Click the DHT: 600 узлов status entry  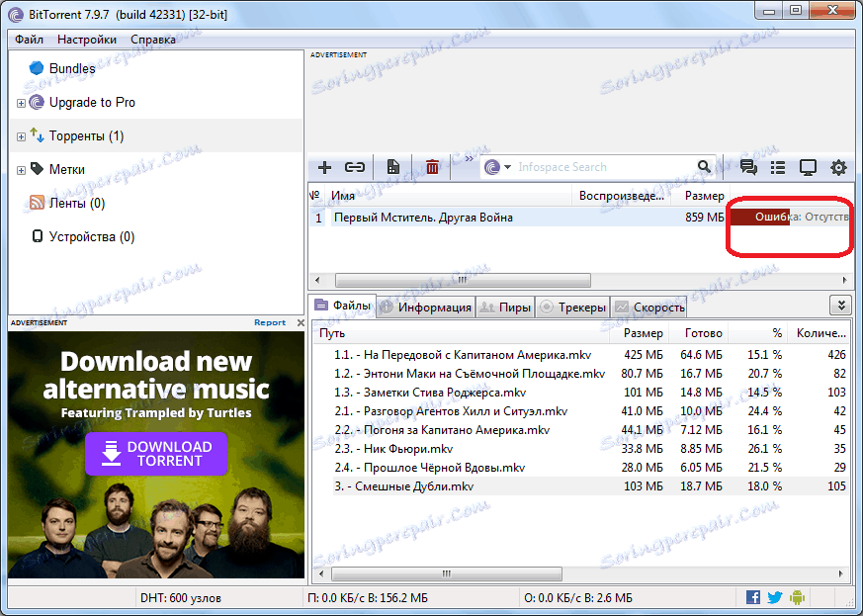[x=181, y=597]
